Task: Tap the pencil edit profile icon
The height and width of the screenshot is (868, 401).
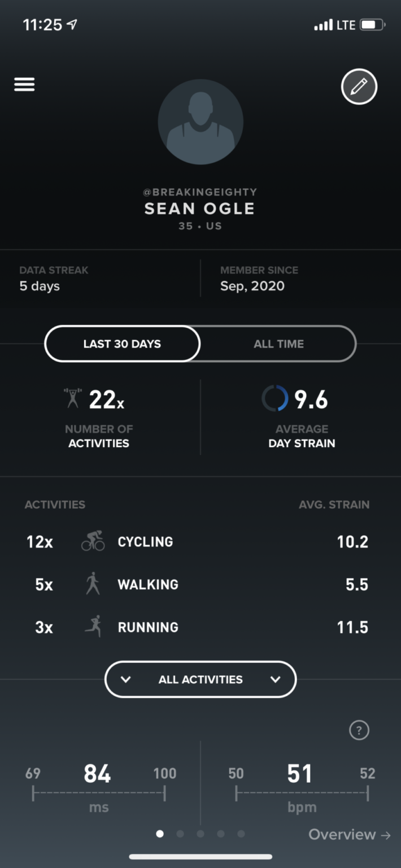Action: click(359, 86)
